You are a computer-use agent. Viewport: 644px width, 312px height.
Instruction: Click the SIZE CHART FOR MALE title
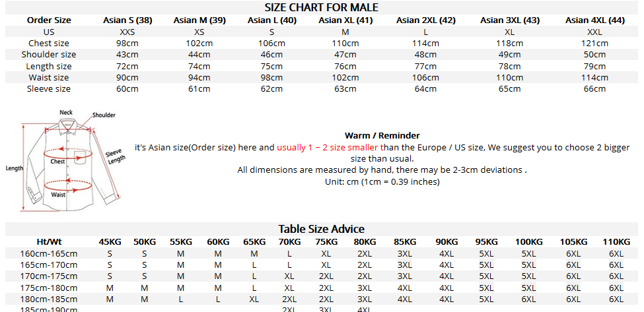322,7
